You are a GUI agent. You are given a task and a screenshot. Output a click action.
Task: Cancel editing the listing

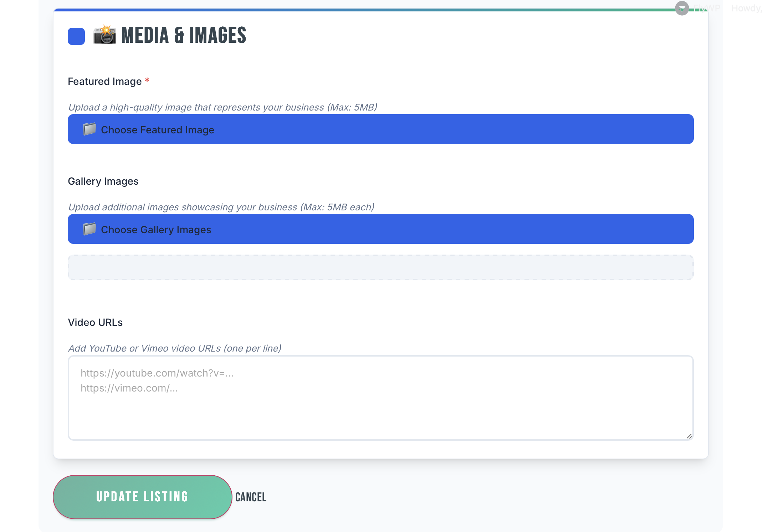[x=251, y=497]
